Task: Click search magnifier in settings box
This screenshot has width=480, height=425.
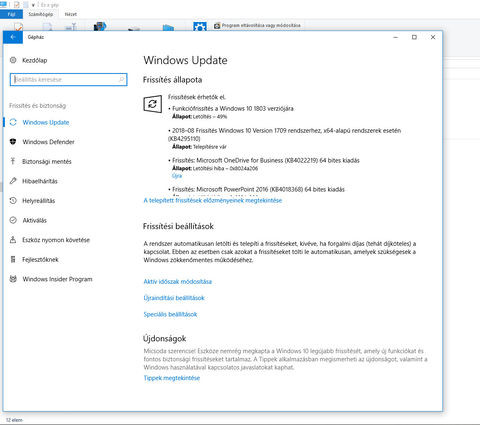Action: (x=122, y=79)
